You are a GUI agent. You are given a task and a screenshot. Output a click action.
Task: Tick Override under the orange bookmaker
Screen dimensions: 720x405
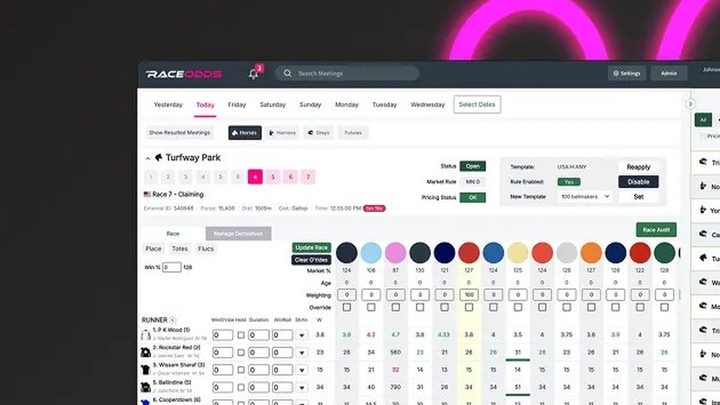pos(591,307)
